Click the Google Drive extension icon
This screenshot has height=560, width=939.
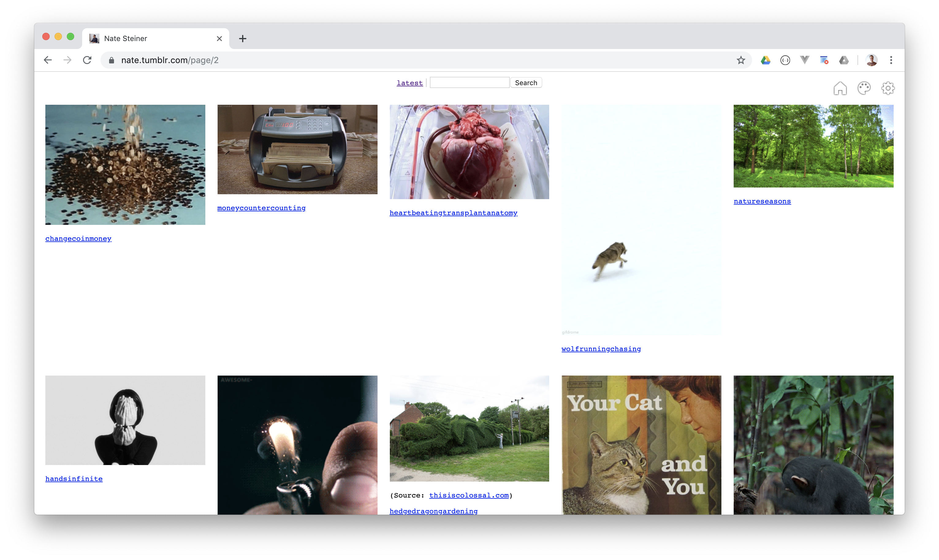pyautogui.click(x=766, y=60)
